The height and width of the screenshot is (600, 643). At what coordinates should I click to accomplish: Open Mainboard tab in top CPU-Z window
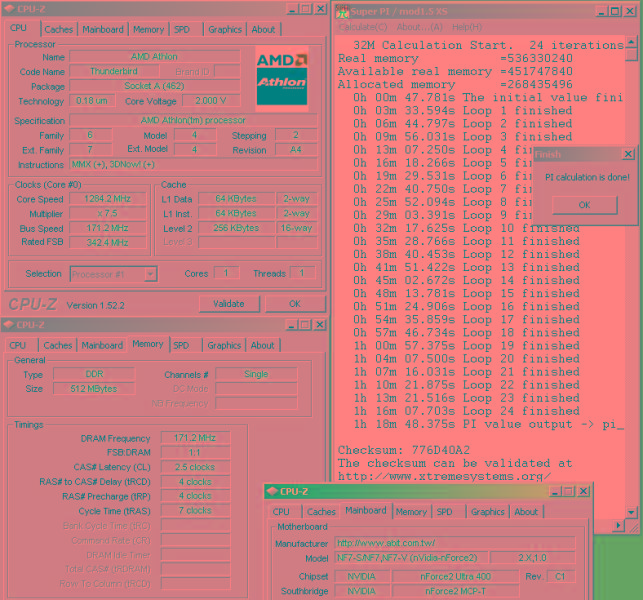click(x=103, y=30)
